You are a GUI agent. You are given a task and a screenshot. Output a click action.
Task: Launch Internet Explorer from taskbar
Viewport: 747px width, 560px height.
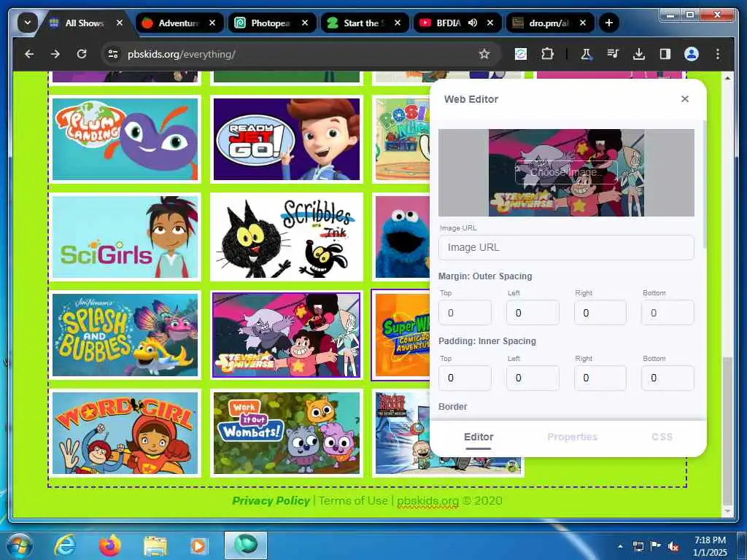(64, 545)
